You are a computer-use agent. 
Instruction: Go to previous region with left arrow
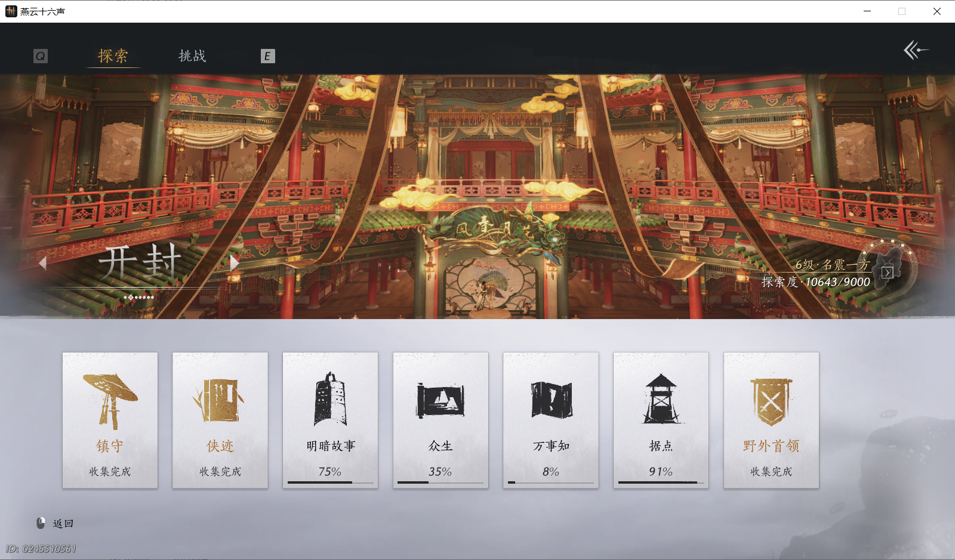coord(42,263)
